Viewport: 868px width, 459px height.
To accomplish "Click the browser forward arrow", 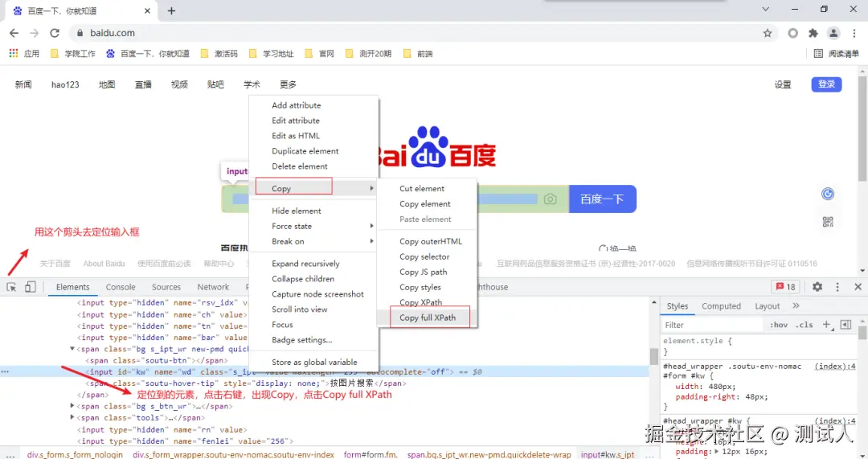I will [35, 33].
